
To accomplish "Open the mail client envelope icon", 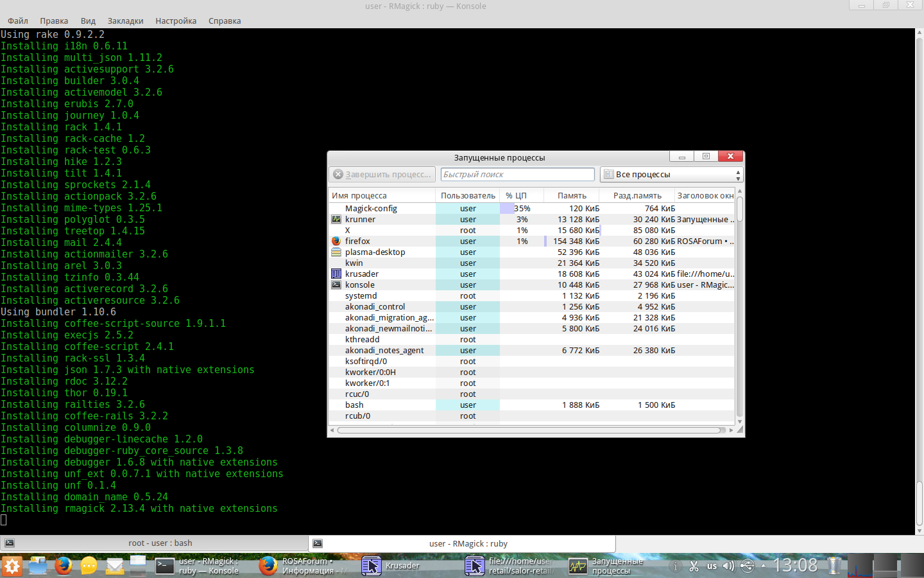I will 115,566.
